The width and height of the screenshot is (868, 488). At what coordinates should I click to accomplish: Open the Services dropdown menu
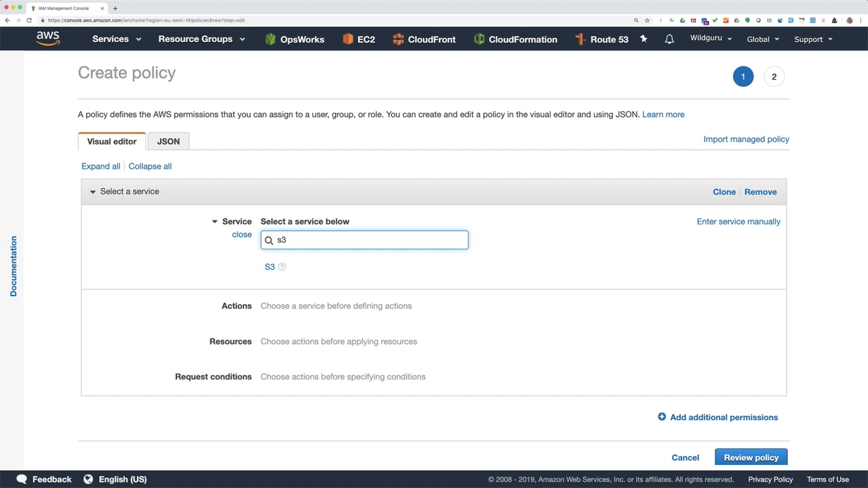pos(117,39)
